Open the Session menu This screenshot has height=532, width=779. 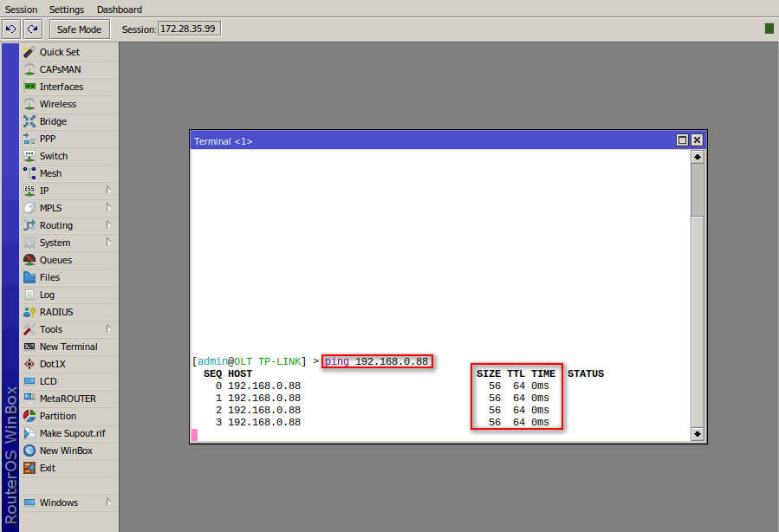tap(22, 10)
